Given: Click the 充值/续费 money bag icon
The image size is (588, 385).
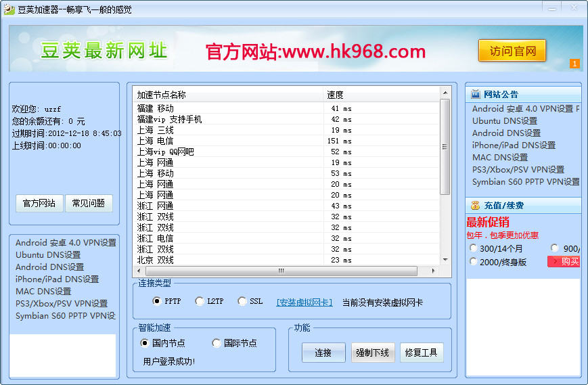Looking at the screenshot, I should point(476,205).
